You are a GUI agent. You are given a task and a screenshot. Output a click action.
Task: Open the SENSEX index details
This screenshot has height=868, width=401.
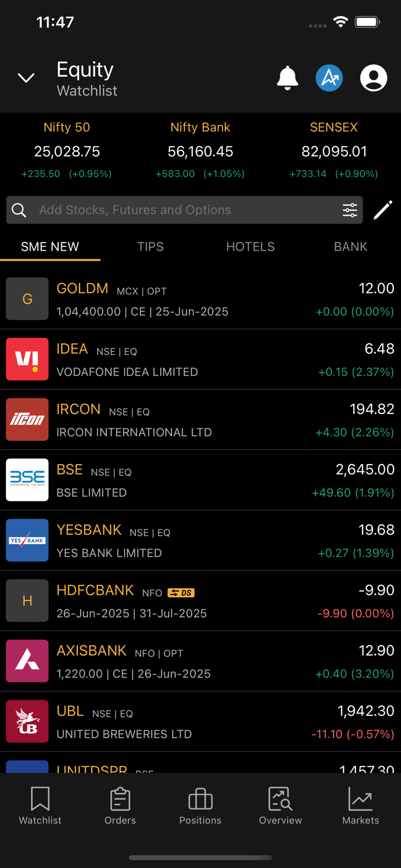click(x=334, y=151)
